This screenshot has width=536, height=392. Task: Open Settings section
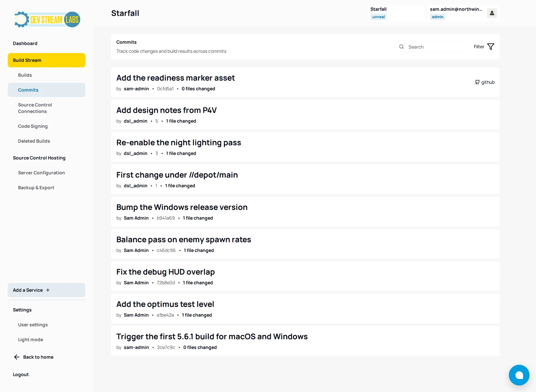point(22,310)
